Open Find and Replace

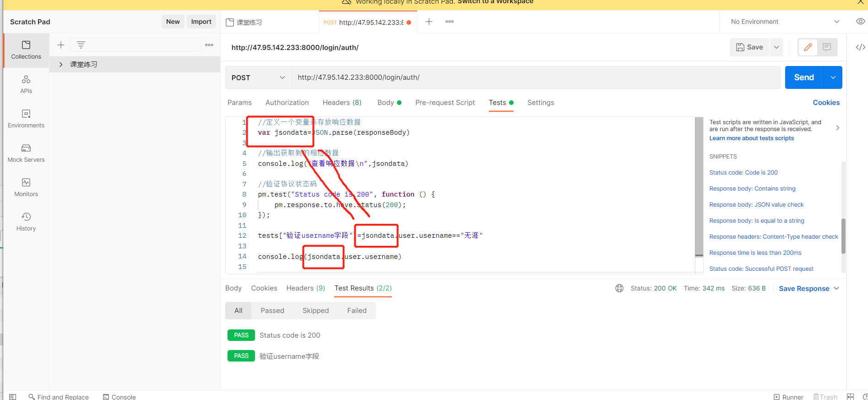[59, 397]
